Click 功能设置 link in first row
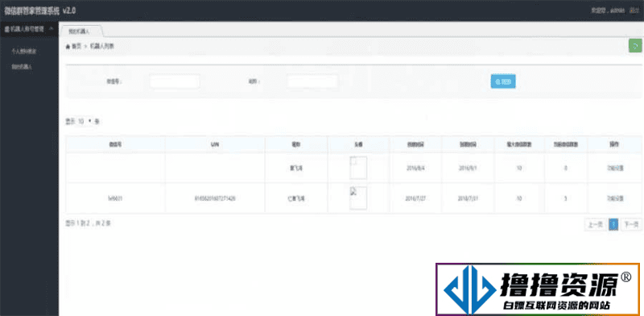644x316 pixels. (x=615, y=168)
